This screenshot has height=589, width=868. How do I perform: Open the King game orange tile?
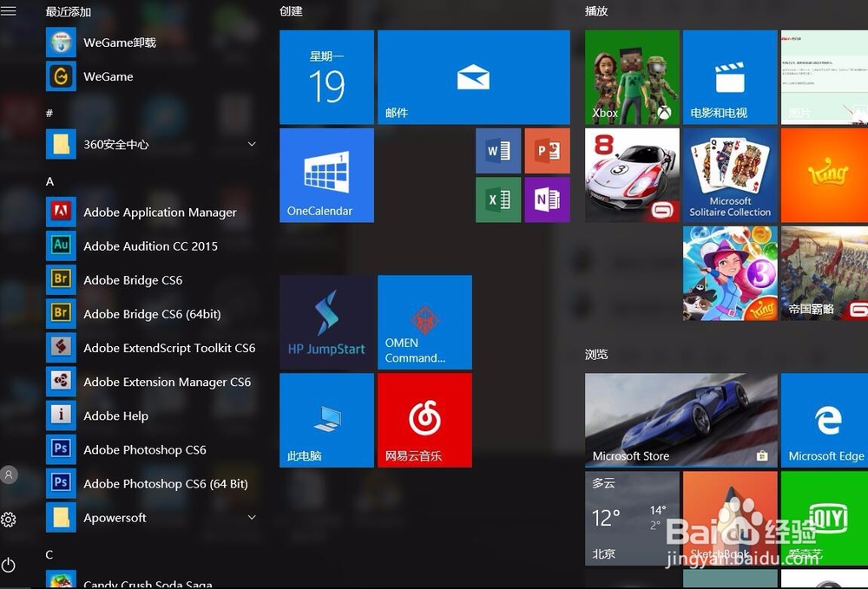(825, 175)
